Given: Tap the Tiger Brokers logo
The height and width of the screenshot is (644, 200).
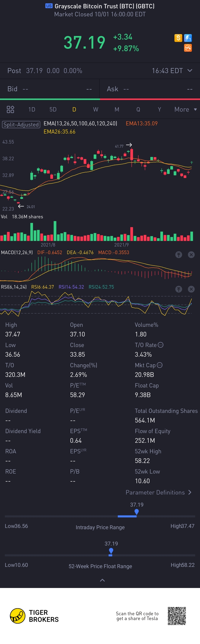Looking at the screenshot, I should pyautogui.click(x=34, y=616).
